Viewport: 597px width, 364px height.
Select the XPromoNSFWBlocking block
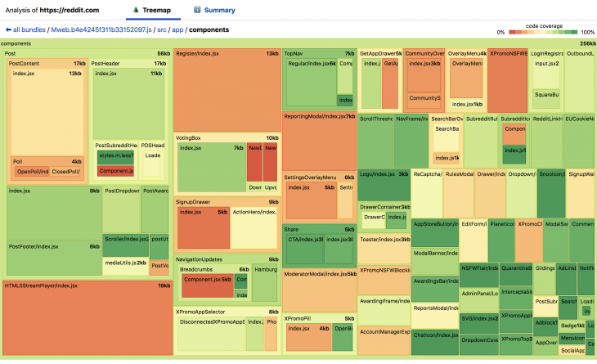pyautogui.click(x=384, y=281)
